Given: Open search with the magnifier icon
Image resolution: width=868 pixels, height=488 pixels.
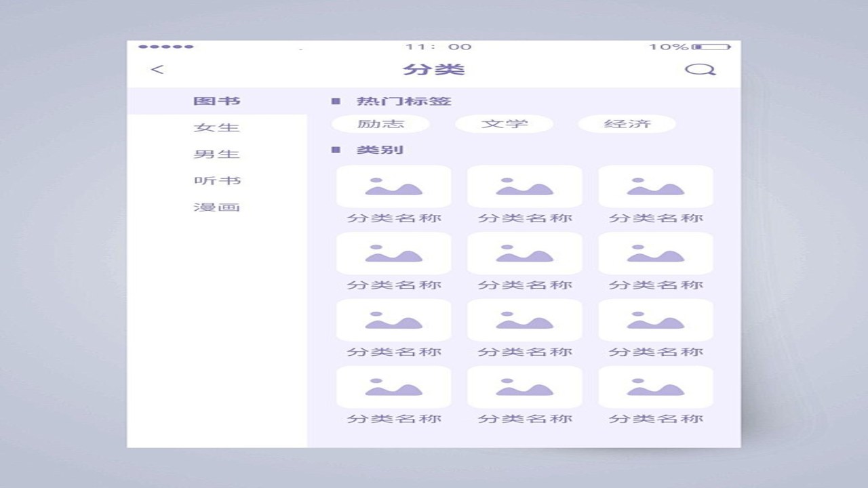Looking at the screenshot, I should 700,69.
